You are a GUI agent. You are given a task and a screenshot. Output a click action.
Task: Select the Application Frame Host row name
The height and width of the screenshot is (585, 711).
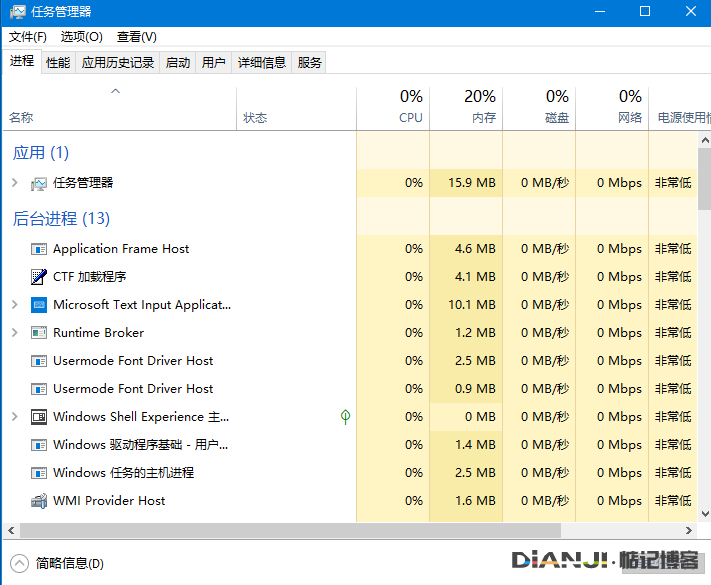pos(121,249)
